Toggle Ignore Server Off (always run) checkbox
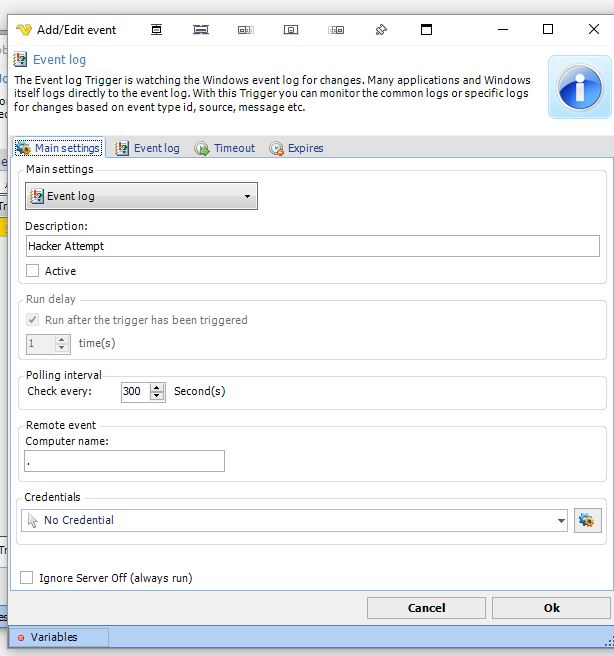 click(x=27, y=578)
